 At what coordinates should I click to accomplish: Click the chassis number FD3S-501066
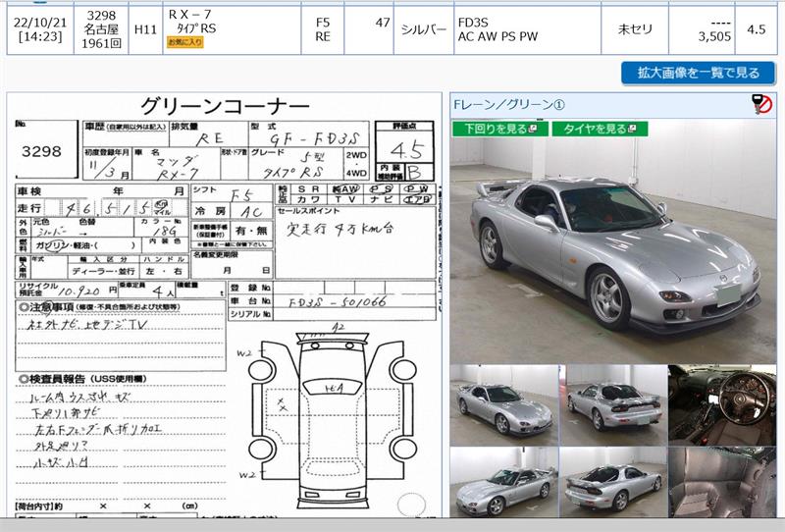pos(337,301)
